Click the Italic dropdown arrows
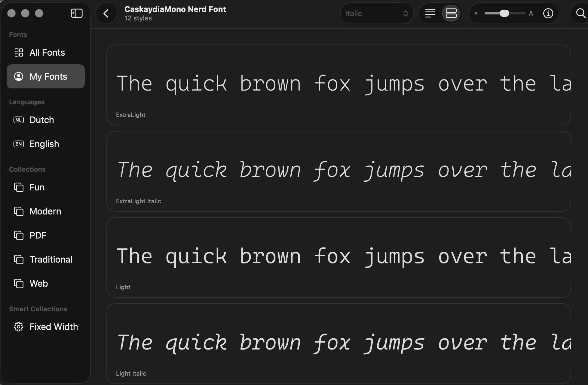 [x=405, y=14]
